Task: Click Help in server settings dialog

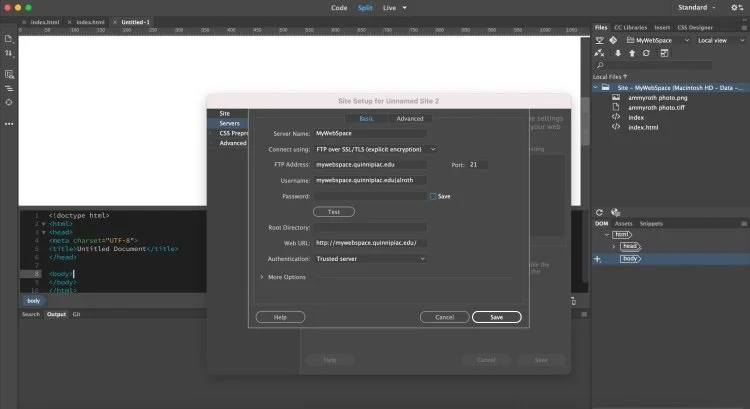Action: (x=280, y=317)
